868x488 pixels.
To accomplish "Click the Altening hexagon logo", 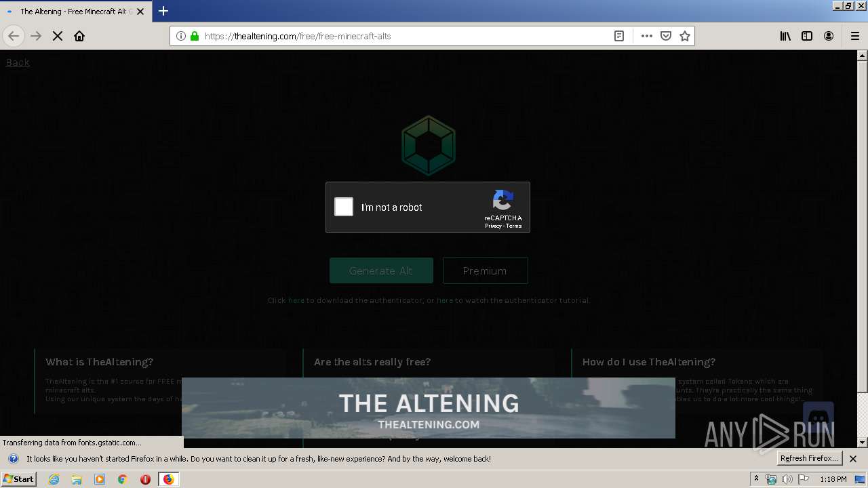I will (428, 145).
